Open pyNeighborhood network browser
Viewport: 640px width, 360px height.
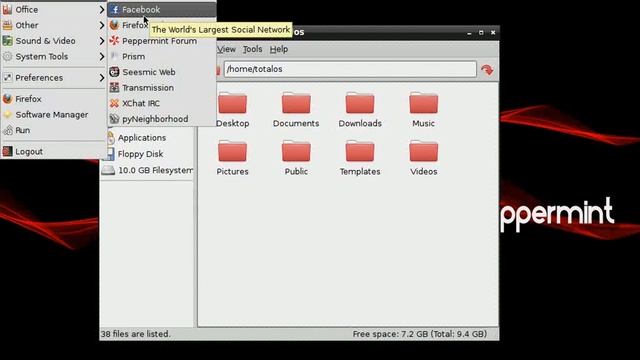[162, 119]
